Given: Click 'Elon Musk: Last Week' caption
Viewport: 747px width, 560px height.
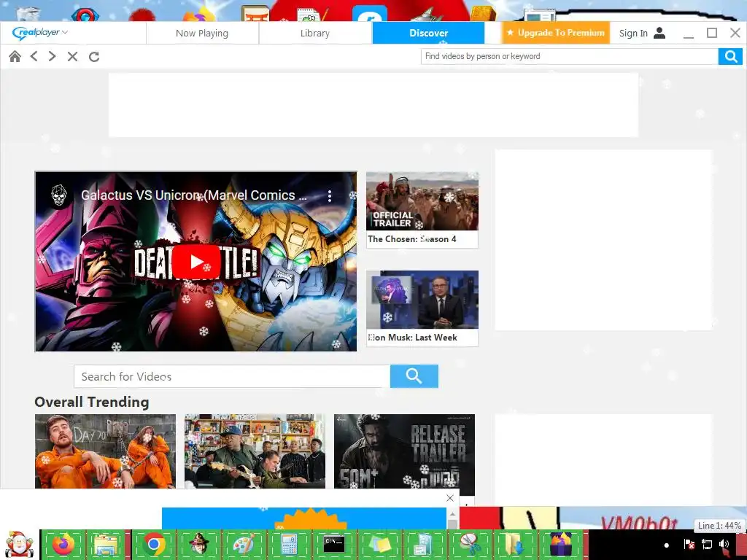Looking at the screenshot, I should 413,337.
